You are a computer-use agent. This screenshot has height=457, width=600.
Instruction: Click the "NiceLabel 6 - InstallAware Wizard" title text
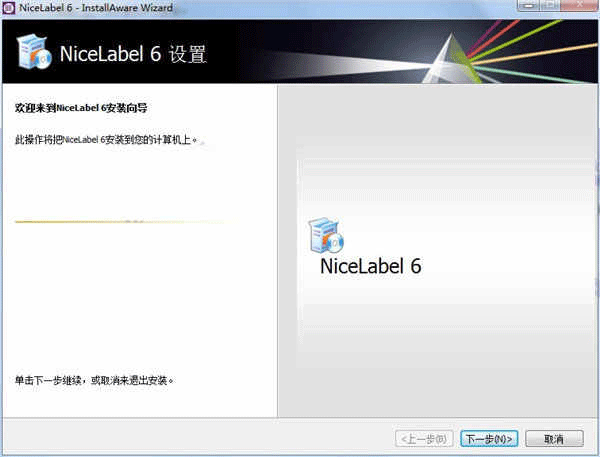pyautogui.click(x=96, y=8)
